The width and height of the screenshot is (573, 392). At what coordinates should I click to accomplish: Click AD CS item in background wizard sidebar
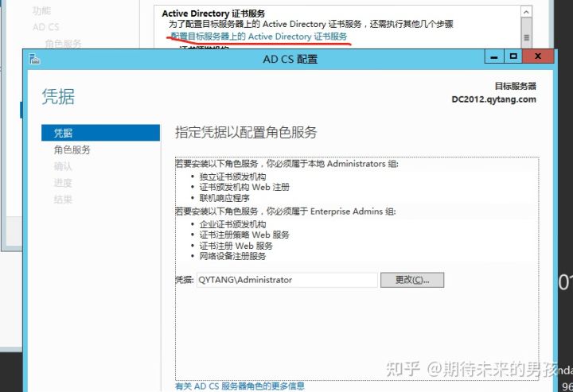(x=45, y=27)
